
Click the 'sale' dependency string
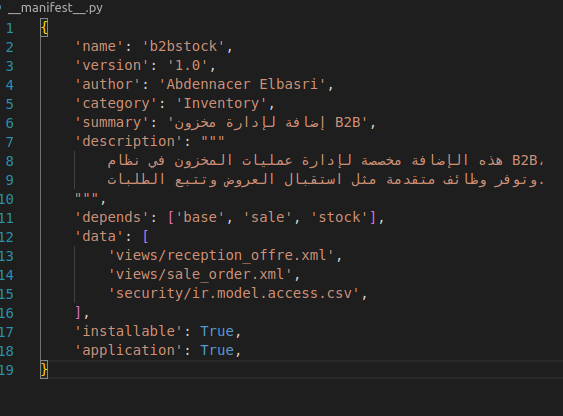pyautogui.click(x=268, y=218)
